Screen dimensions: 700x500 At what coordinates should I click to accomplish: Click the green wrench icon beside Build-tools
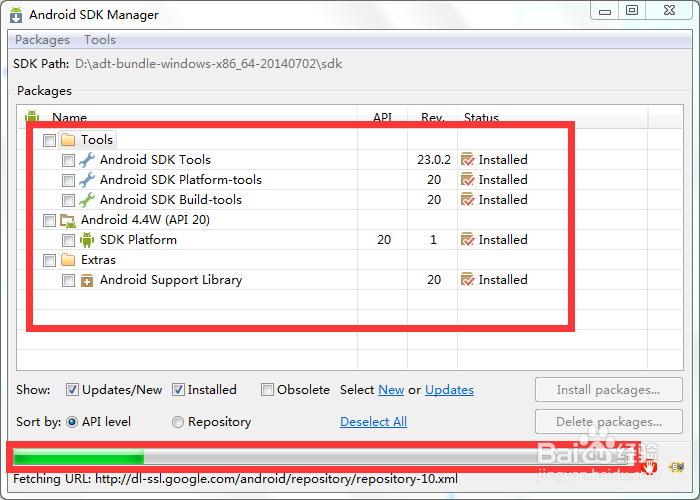87,200
